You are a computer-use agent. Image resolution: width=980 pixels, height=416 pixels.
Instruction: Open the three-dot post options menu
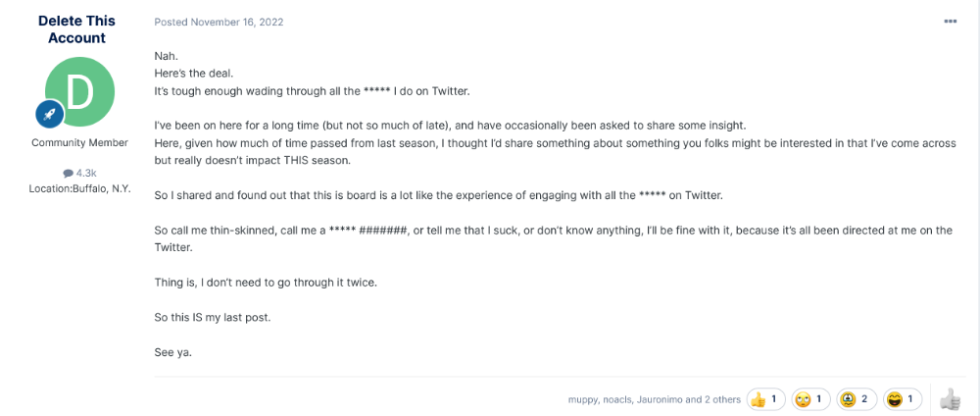[x=950, y=22]
